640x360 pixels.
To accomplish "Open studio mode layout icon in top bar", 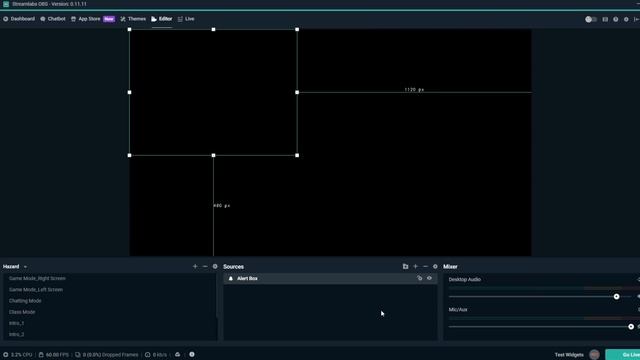I will pyautogui.click(x=605, y=19).
